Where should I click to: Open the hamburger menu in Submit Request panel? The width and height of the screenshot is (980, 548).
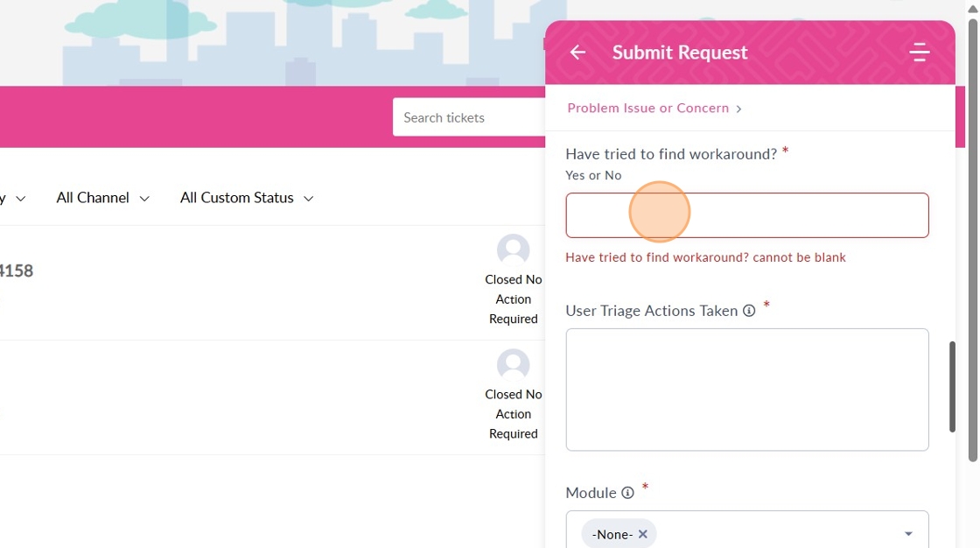[x=919, y=53]
